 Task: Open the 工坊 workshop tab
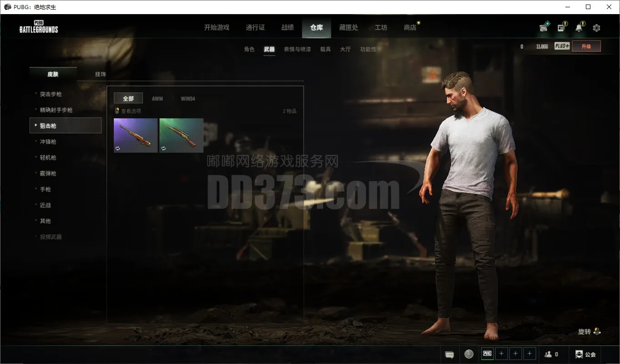click(381, 27)
